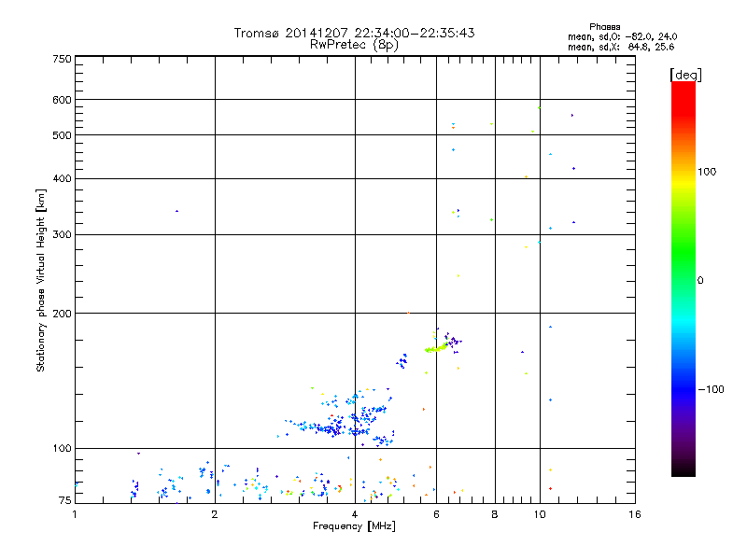Click colorbar tick label '0'
The width and height of the screenshot is (747, 560).
tap(700, 281)
